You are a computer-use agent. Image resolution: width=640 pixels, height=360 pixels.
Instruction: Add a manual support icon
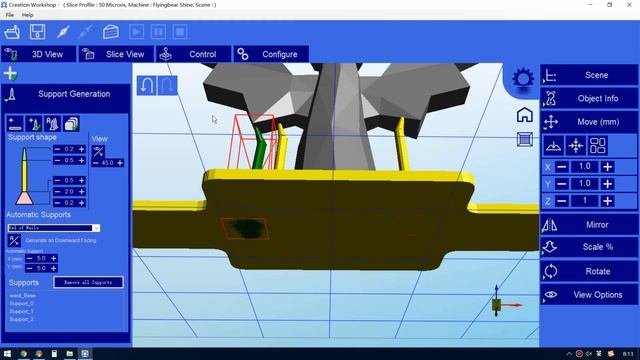[33, 124]
